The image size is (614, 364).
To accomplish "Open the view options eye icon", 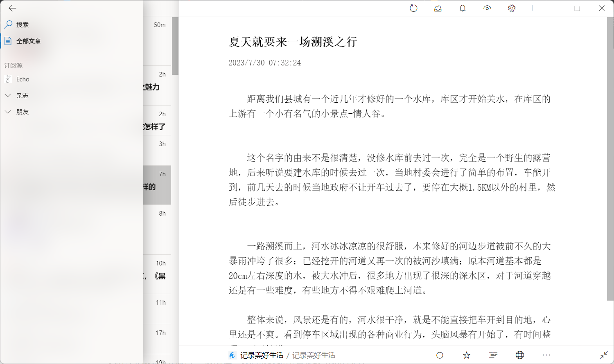I will (x=487, y=8).
